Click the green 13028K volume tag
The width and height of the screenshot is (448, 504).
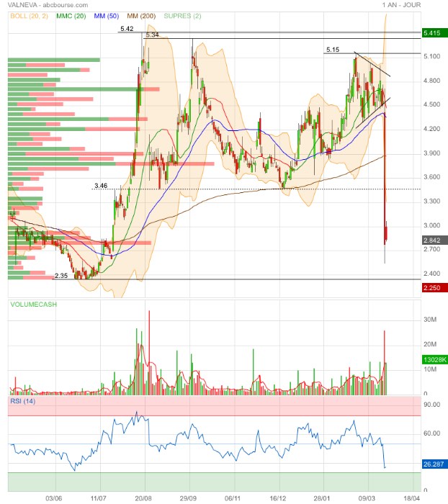(x=435, y=359)
